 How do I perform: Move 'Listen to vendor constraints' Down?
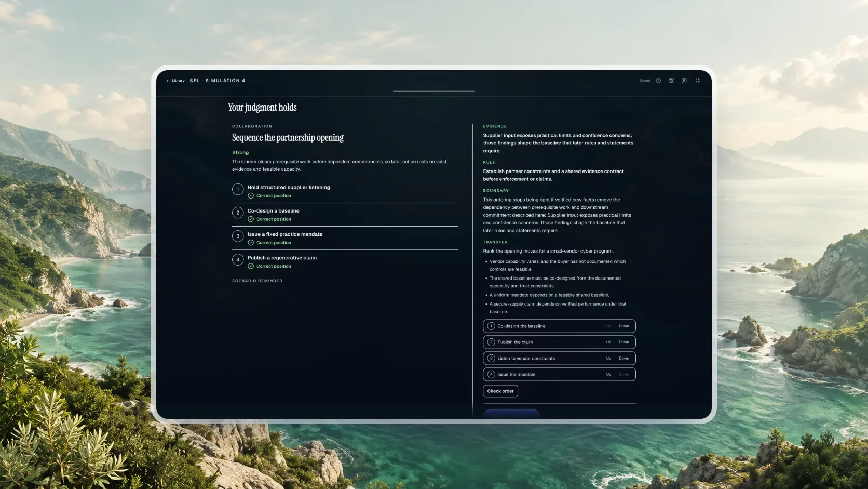(x=623, y=359)
